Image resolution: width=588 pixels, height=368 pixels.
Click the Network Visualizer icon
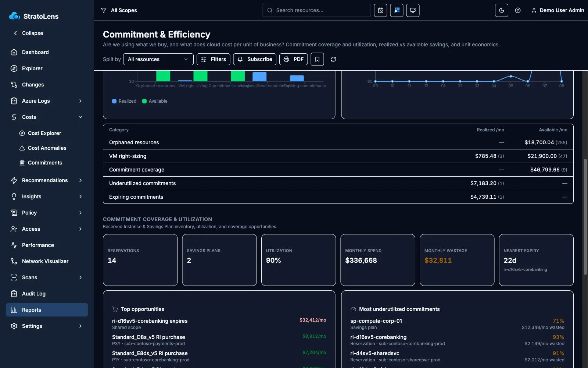14,261
